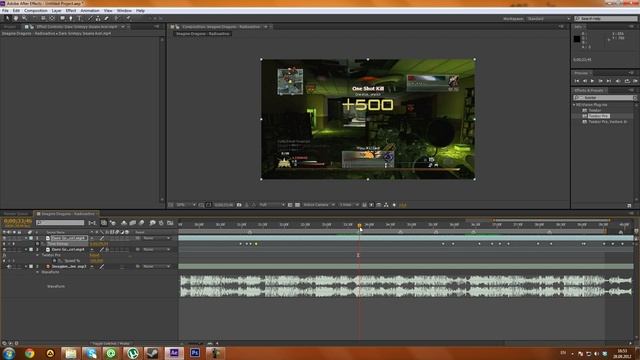640x360 pixels.
Task: Select the Brush tool
Action: click(89, 18)
